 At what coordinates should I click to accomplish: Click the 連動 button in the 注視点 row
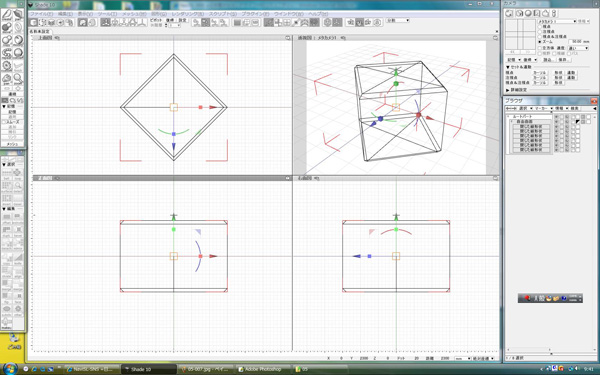tap(571, 77)
